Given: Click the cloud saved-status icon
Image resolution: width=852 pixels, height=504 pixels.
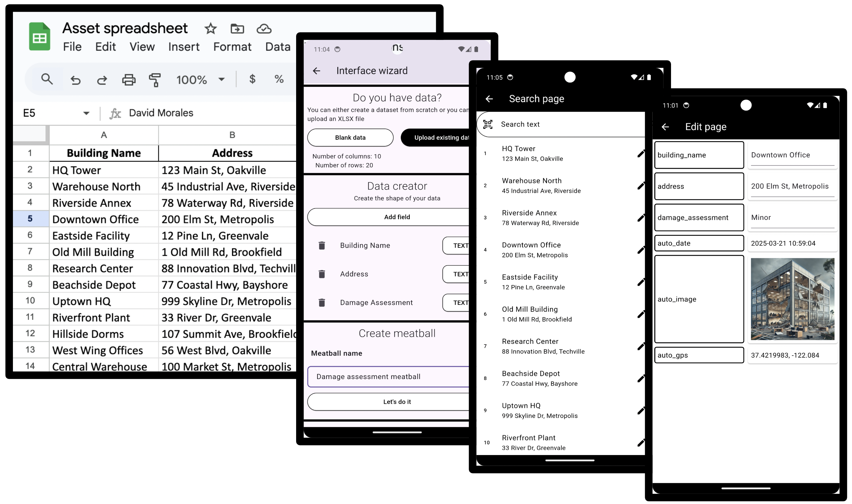Looking at the screenshot, I should click(x=264, y=29).
